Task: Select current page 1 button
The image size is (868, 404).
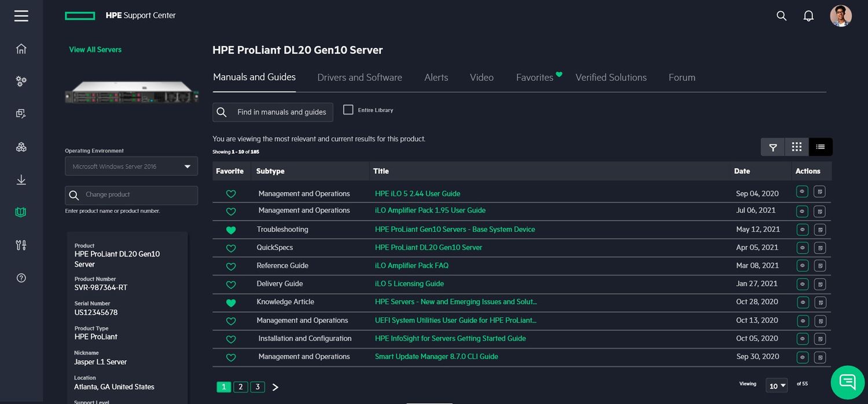Action: [x=224, y=387]
